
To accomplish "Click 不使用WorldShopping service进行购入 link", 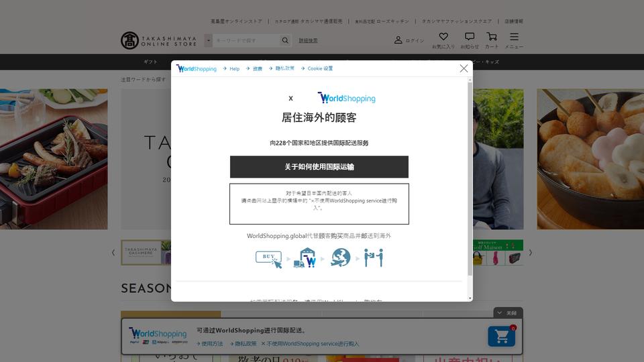I will coord(310,344).
